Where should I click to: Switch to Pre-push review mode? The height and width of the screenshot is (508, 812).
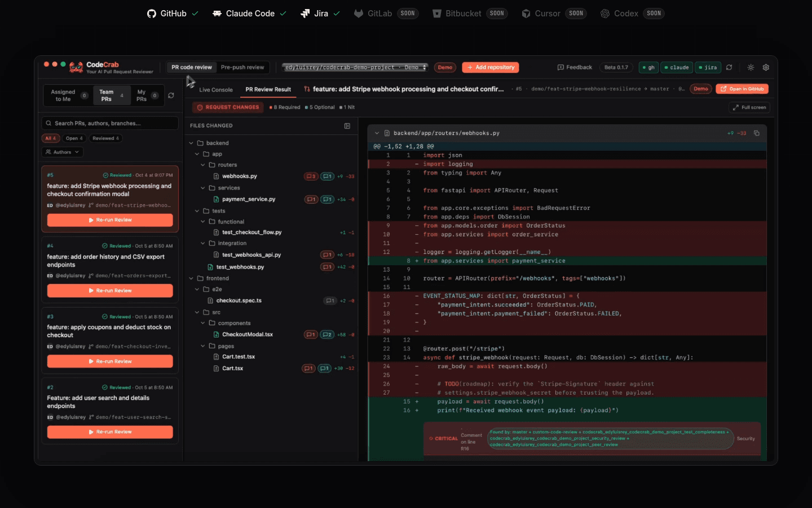(242, 67)
